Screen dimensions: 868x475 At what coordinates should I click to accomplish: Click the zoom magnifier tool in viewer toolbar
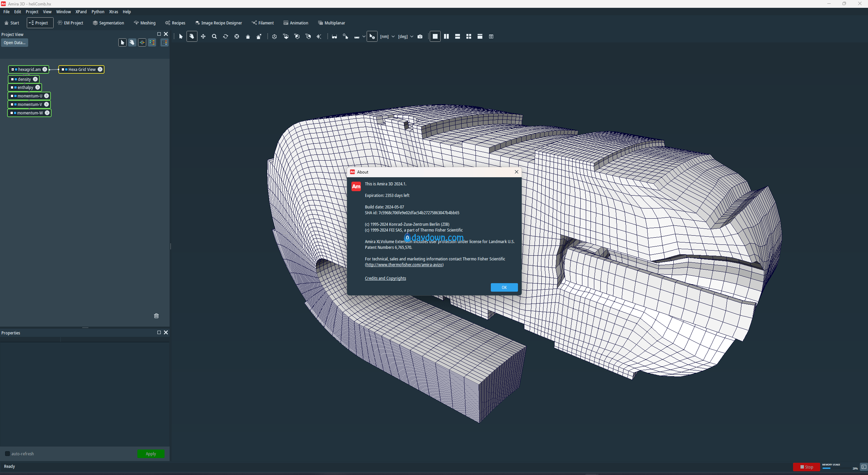click(214, 36)
